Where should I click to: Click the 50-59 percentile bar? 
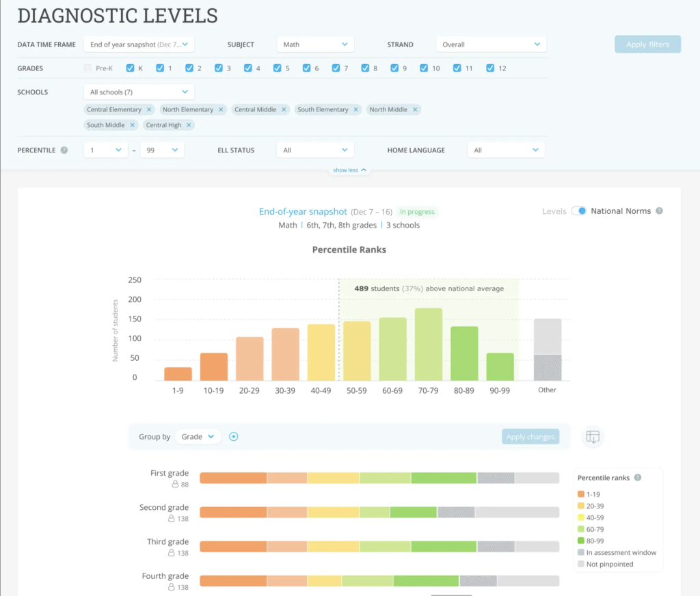(357, 351)
